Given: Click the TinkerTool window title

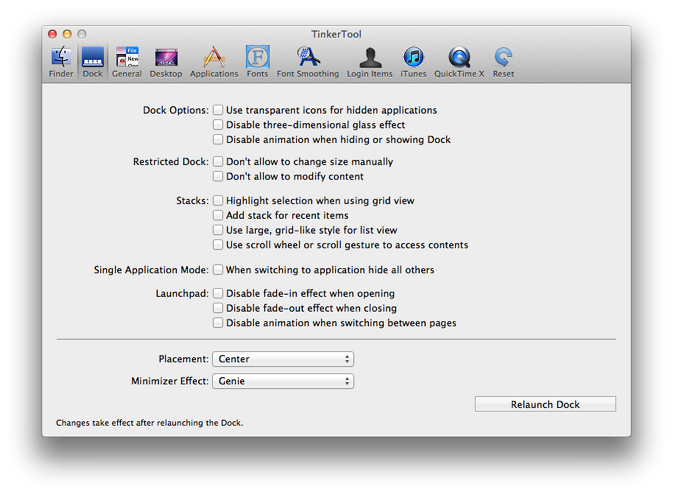Looking at the screenshot, I should point(336,34).
